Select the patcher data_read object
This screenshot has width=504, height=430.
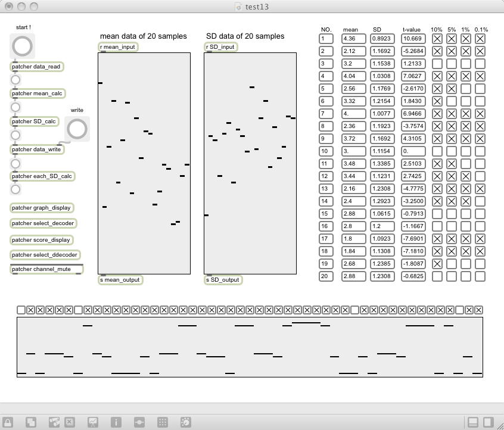coord(37,67)
